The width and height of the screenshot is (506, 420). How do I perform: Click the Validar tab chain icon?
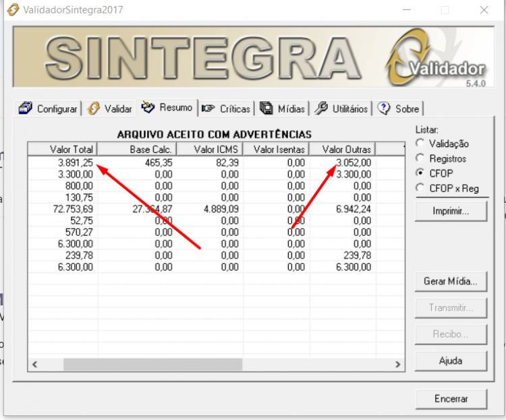point(94,109)
